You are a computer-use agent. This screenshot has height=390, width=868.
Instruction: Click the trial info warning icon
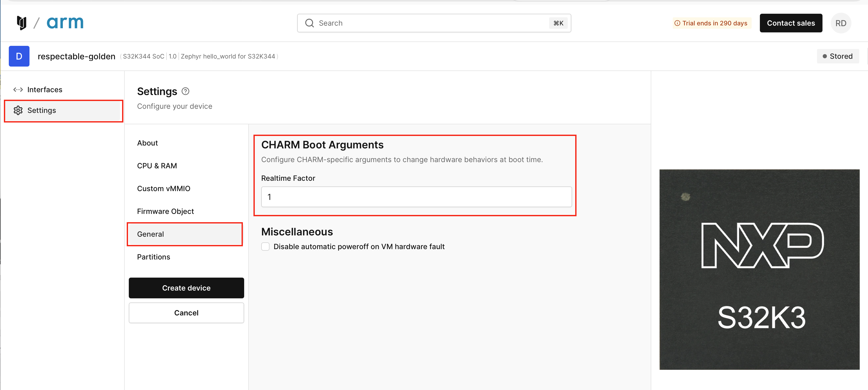[x=677, y=23]
